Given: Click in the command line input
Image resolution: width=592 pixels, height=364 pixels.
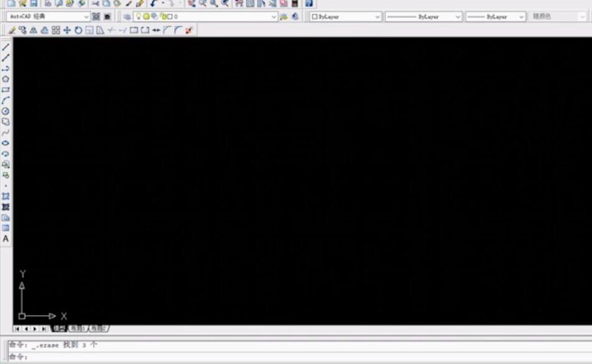Looking at the screenshot, I should (x=300, y=357).
